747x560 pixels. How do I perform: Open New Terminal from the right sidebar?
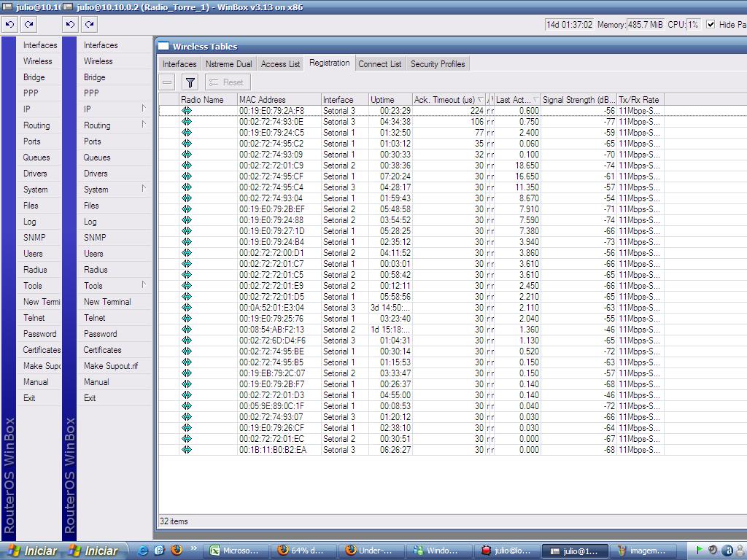click(x=107, y=302)
